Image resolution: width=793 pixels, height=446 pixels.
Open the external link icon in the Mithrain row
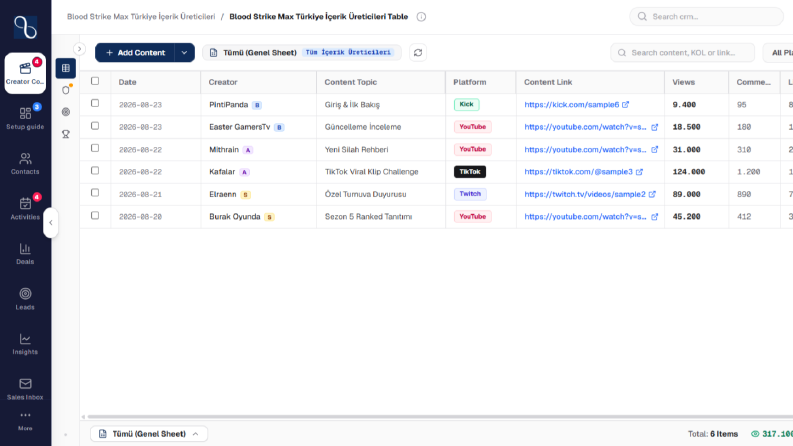654,149
